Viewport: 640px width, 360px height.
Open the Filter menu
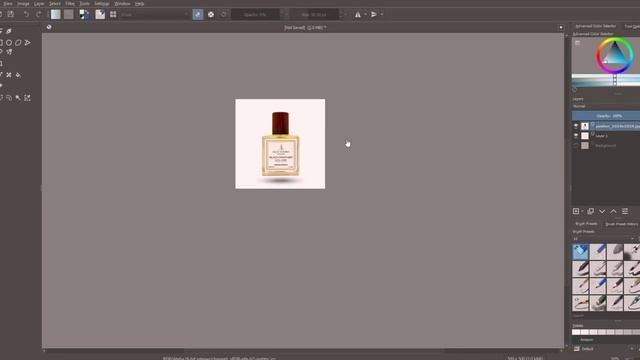coord(70,4)
